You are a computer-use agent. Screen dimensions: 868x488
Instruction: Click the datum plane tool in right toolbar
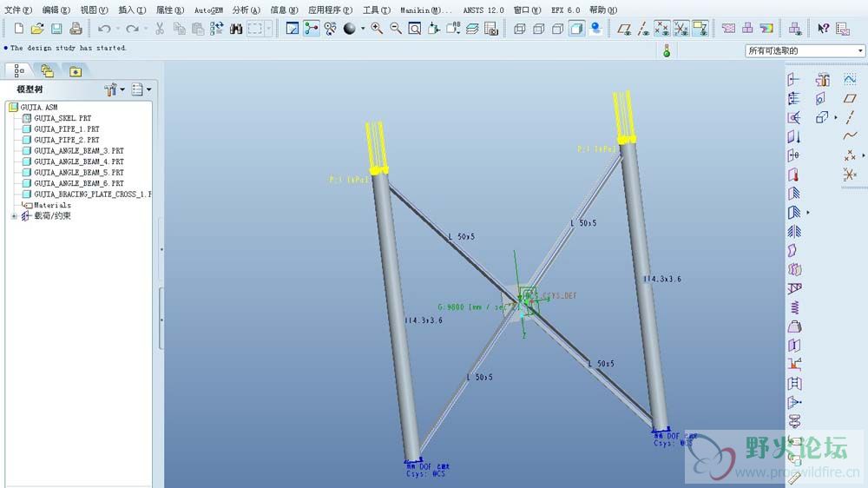point(850,99)
